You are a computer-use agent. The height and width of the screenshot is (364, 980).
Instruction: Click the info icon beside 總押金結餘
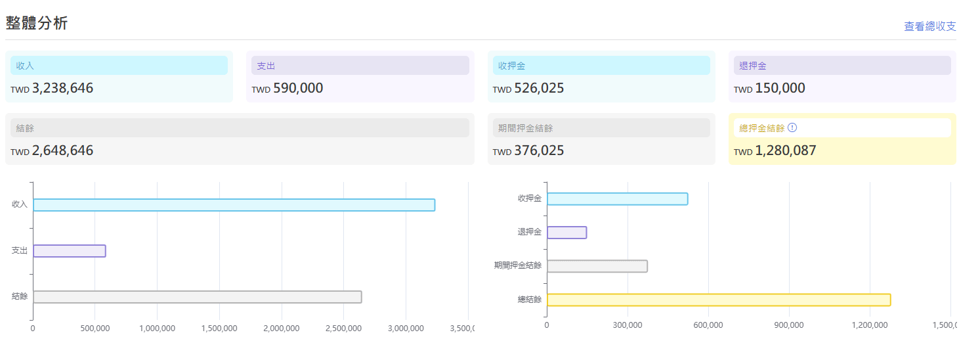pos(792,127)
